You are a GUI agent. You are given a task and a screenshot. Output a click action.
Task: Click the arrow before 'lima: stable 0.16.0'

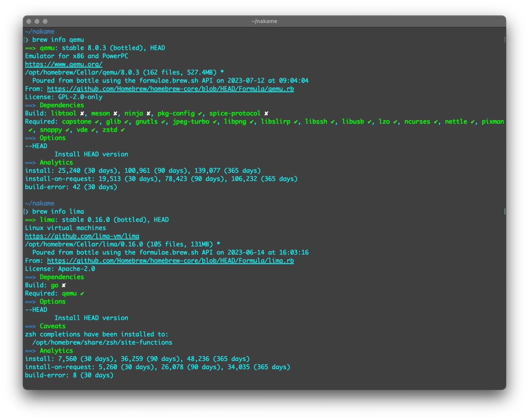pyautogui.click(x=30, y=220)
